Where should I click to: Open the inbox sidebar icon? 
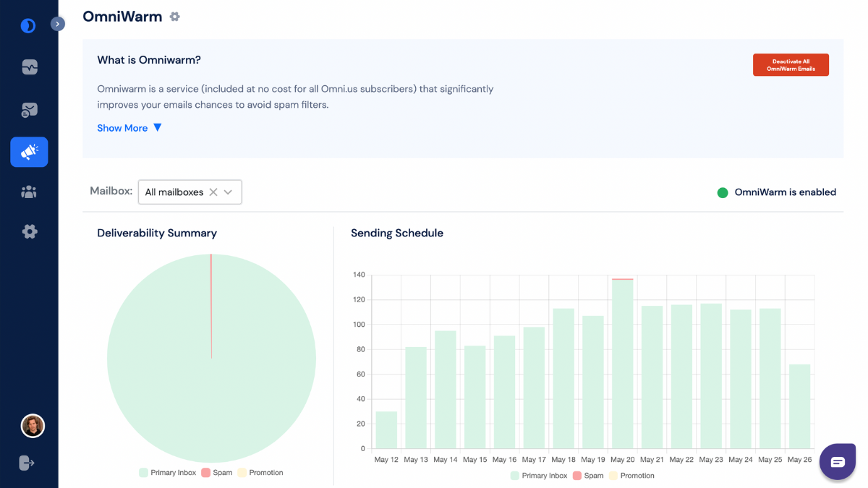[29, 110]
